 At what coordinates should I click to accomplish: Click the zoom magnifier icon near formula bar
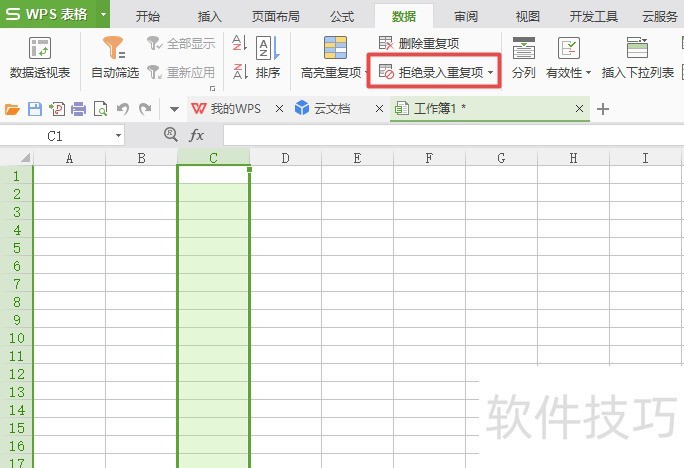[x=171, y=135]
